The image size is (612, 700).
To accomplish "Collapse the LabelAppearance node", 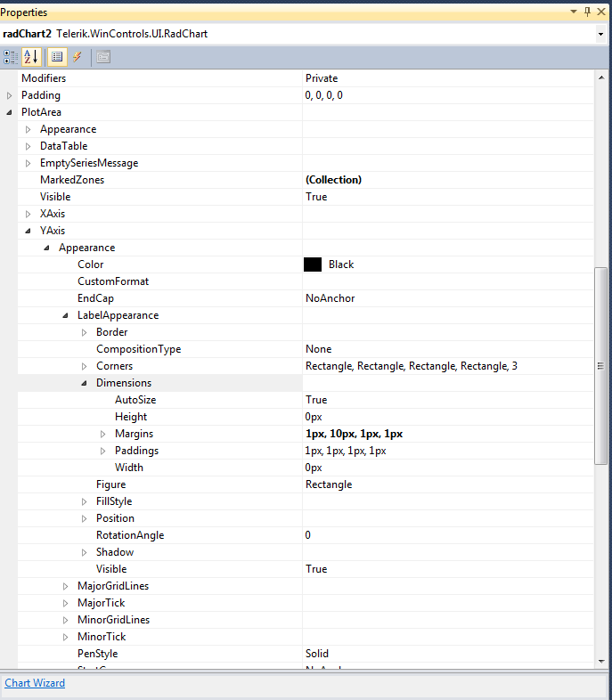I will [x=66, y=315].
